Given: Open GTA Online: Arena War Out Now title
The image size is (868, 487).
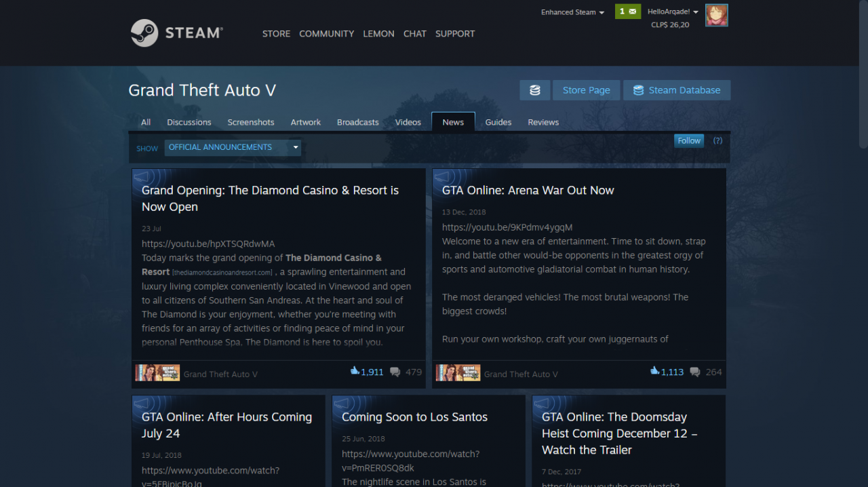Looking at the screenshot, I should point(528,191).
